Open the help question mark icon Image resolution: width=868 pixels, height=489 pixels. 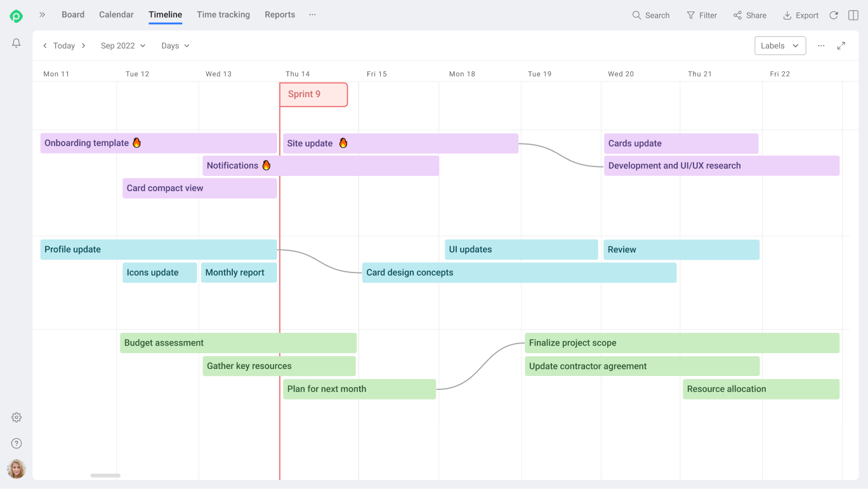tap(16, 443)
